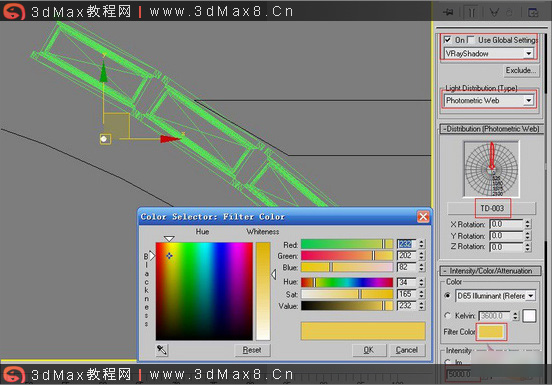Click the Remove Modifier icon

(x=509, y=12)
